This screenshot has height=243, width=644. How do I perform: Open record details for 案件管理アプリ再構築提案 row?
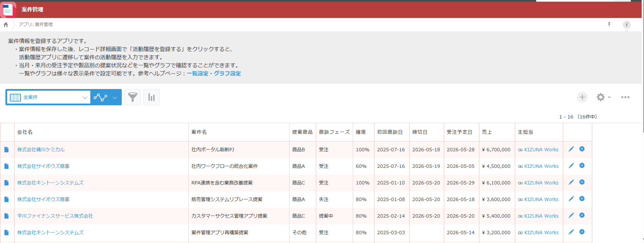(x=6, y=233)
